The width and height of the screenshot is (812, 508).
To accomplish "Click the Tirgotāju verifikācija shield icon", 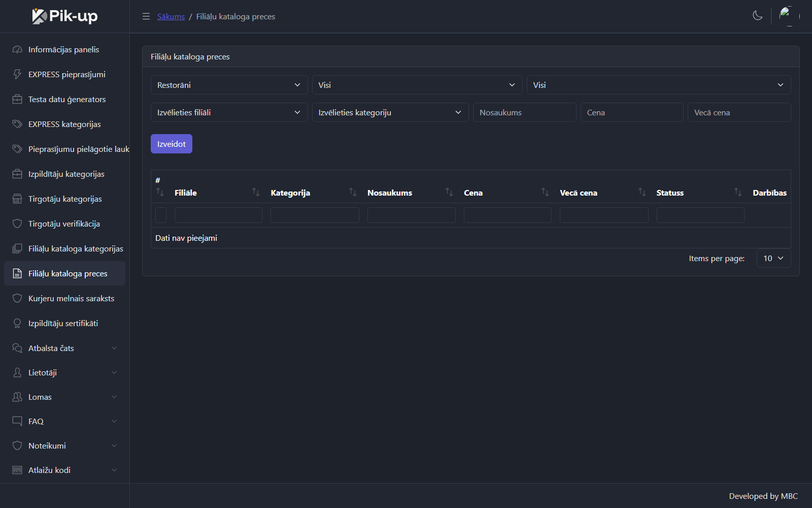I will 17,224.
